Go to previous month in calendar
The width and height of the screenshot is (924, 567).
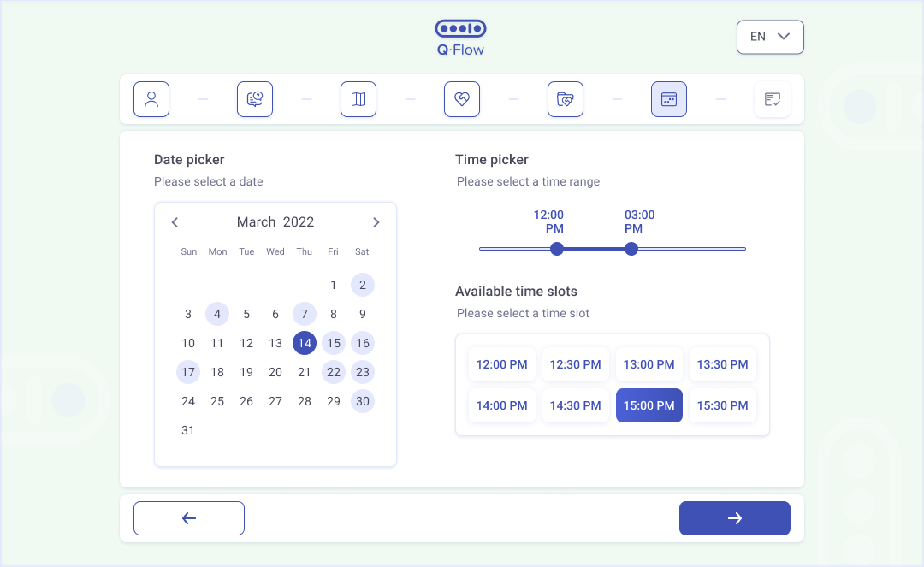coord(175,222)
